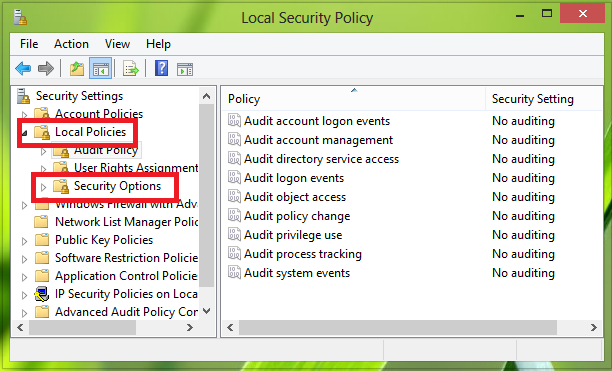Click the tree pane scroll up arrow
This screenshot has height=371, width=612.
[x=206, y=96]
